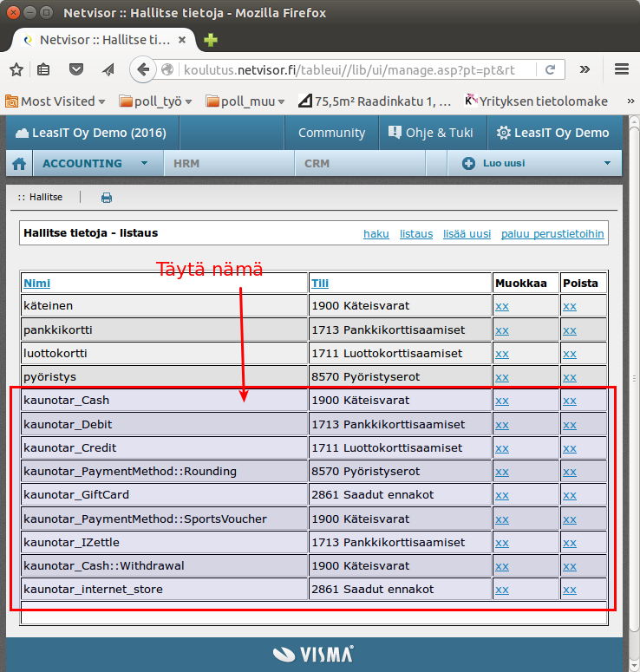640x672 pixels.
Task: Click the bookmark star icon in Firefox toolbar
Action: pyautogui.click(x=16, y=70)
